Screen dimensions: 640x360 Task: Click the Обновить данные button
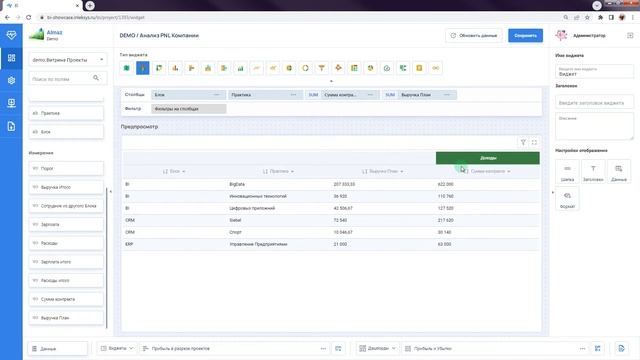pyautogui.click(x=473, y=36)
